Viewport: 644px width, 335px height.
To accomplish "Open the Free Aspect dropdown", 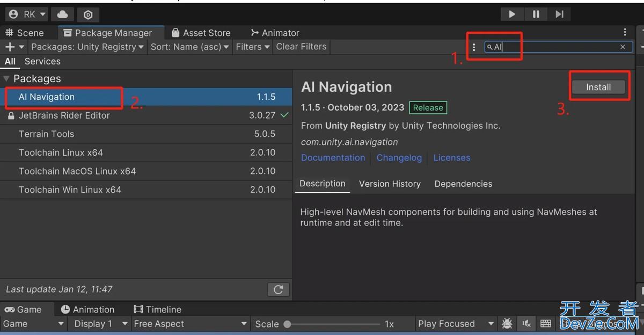I will tap(191, 324).
